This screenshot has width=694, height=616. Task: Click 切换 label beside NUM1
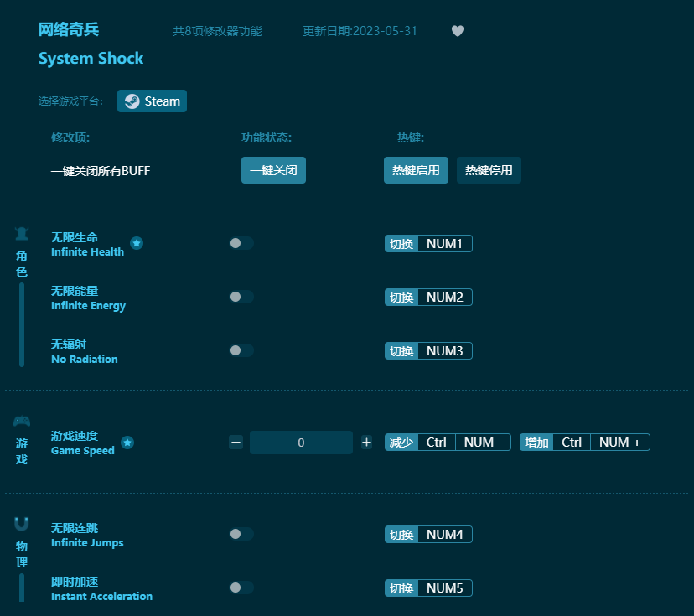[x=401, y=243]
